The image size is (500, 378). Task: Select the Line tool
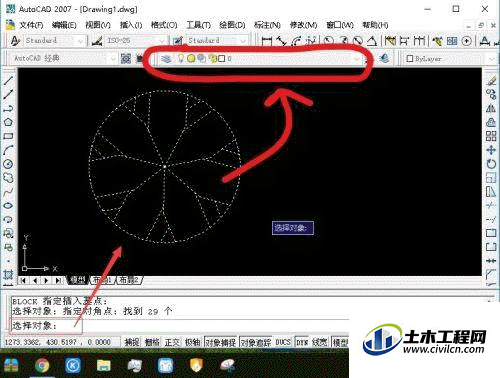point(8,81)
